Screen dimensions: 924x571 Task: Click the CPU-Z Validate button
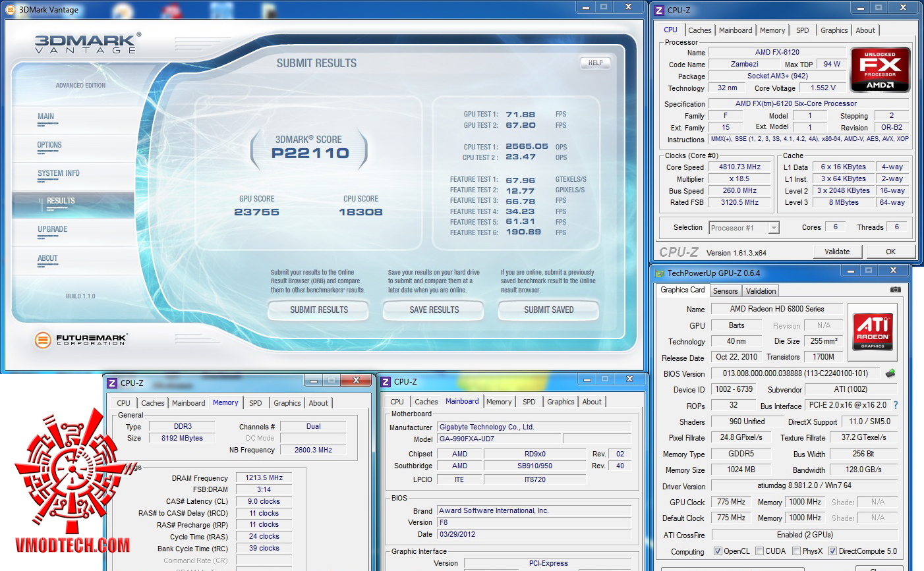point(837,252)
